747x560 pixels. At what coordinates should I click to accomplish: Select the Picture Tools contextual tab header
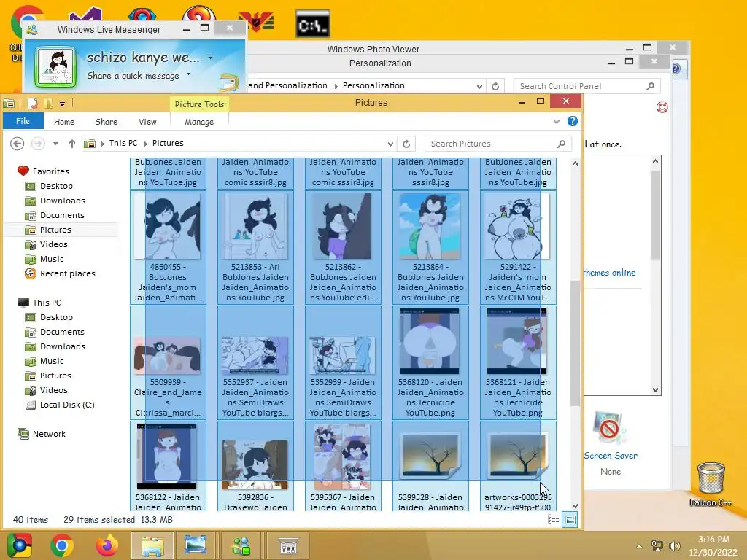tap(199, 104)
